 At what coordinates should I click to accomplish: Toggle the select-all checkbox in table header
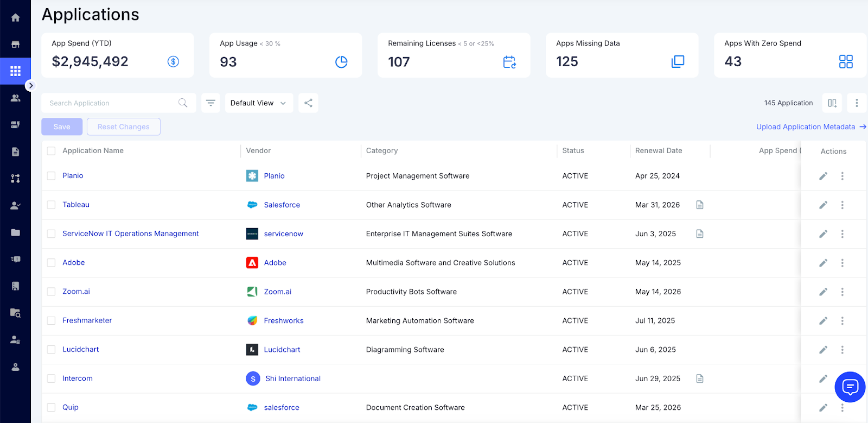(x=51, y=151)
